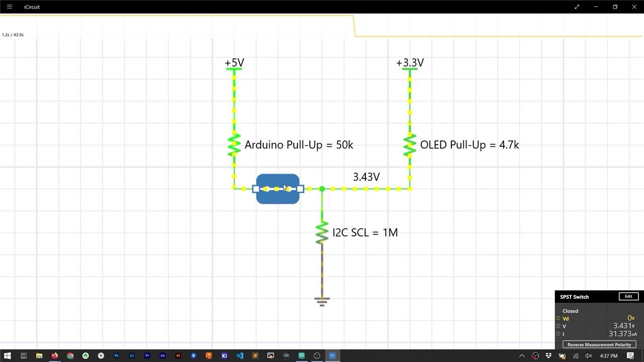
Task: Open Visual Studio Code from taskbar
Action: pyautogui.click(x=239, y=355)
